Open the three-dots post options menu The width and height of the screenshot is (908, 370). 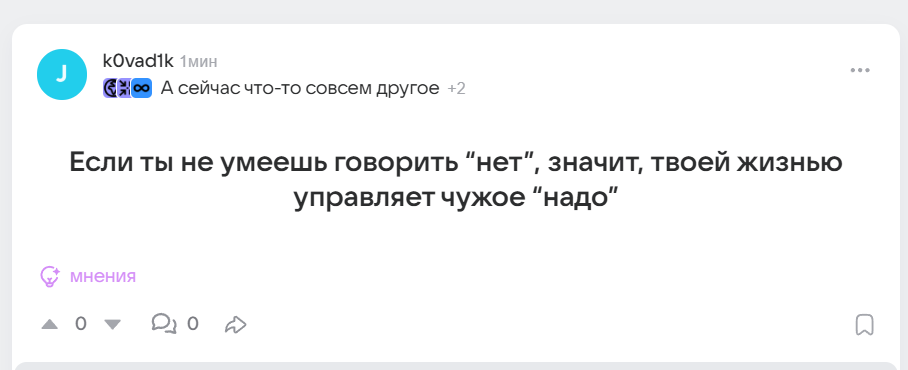(x=860, y=71)
